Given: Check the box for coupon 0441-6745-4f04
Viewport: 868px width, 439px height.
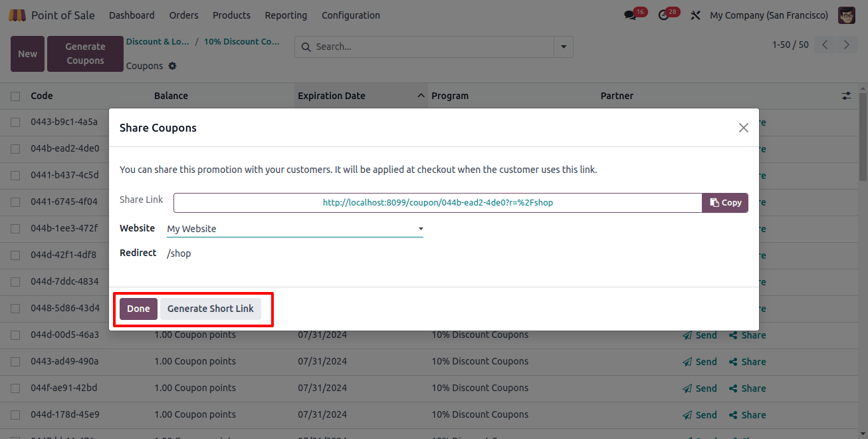Looking at the screenshot, I should coord(15,202).
